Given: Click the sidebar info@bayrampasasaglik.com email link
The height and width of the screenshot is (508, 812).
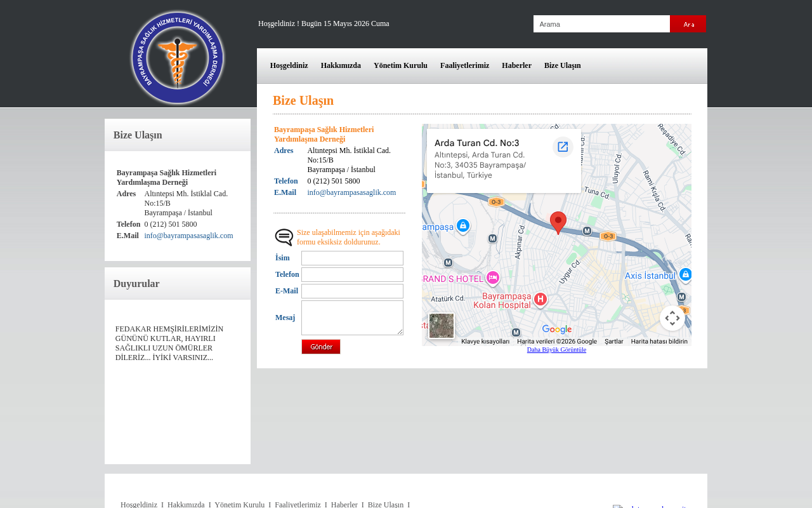Looking at the screenshot, I should coord(188,236).
